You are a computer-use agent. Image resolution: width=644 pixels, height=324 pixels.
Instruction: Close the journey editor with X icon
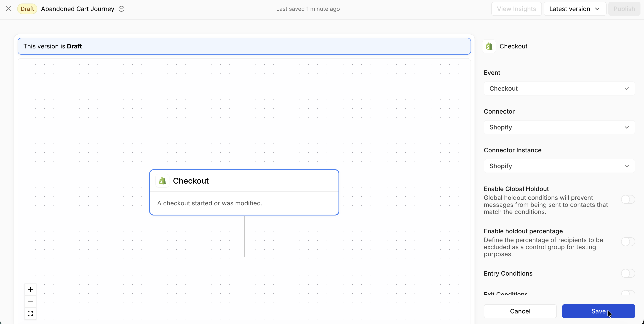click(x=8, y=9)
